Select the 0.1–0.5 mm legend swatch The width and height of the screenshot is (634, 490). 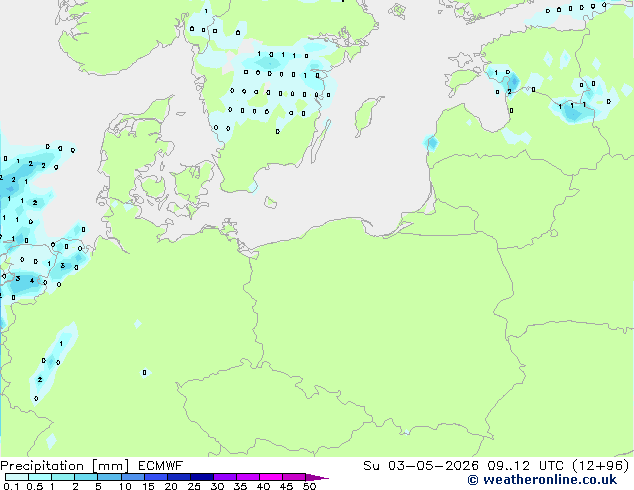(x=17, y=477)
